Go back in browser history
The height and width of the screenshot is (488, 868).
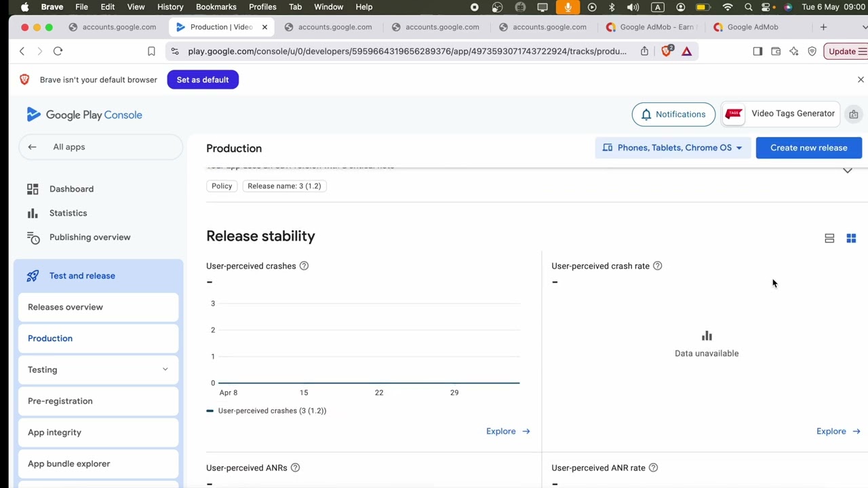tap(22, 51)
